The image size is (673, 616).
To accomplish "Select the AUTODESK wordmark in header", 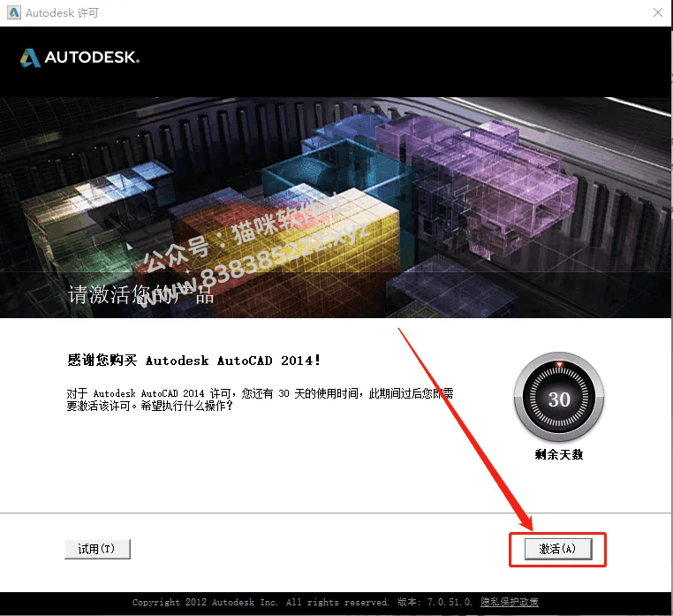I will pyautogui.click(x=92, y=57).
